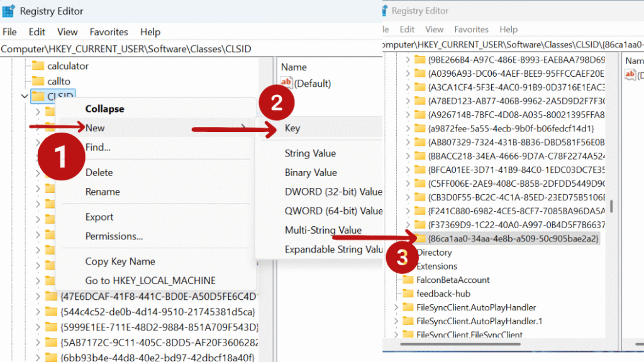Click folder icon of FileSyncClient.AutoPlayHandler key

tap(408, 307)
